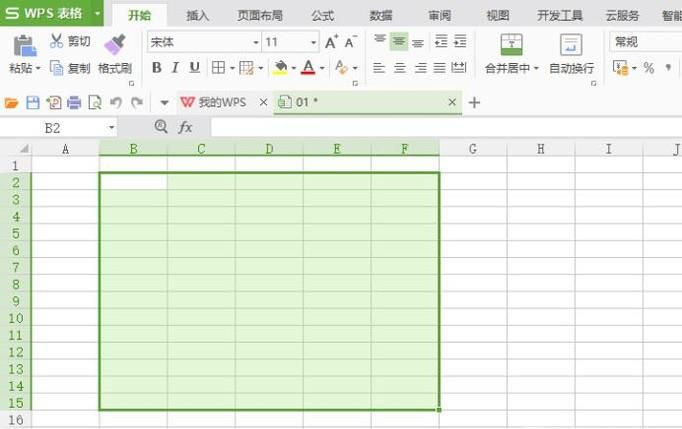Click the select all corner triangle
Viewport: 682px width, 429px height.
[24, 149]
